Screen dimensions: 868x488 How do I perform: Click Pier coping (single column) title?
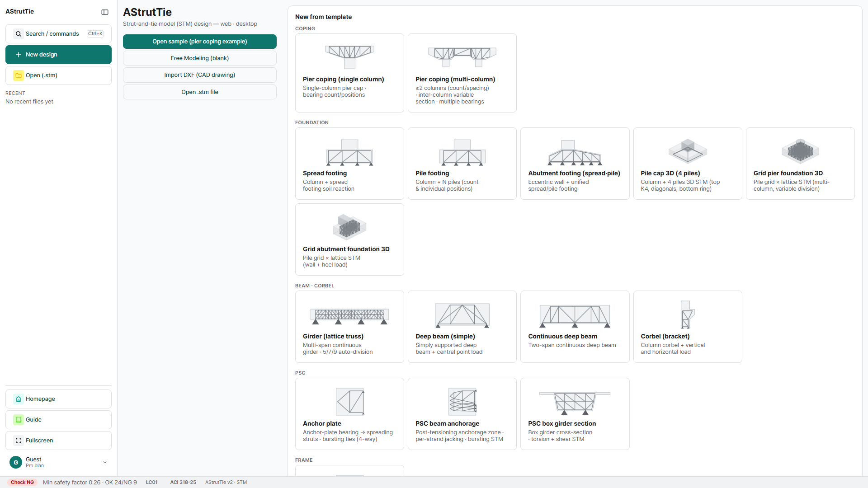coord(344,80)
